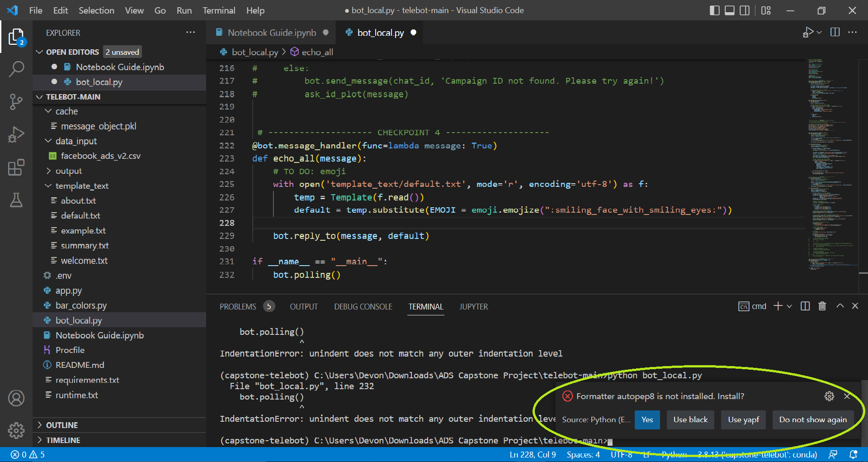Create a new terminal with the plus icon
Screen dimensions: 868x462
click(x=779, y=306)
